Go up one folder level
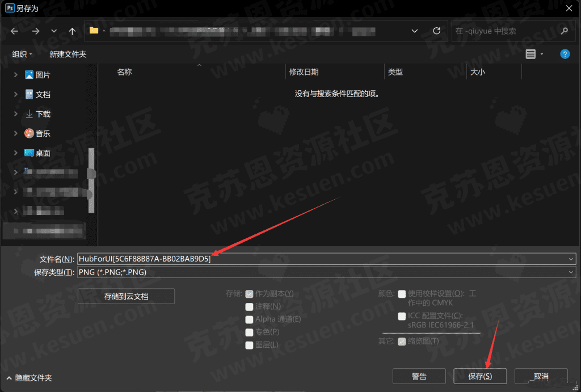Image resolution: width=581 pixels, height=392 pixels. point(72,31)
